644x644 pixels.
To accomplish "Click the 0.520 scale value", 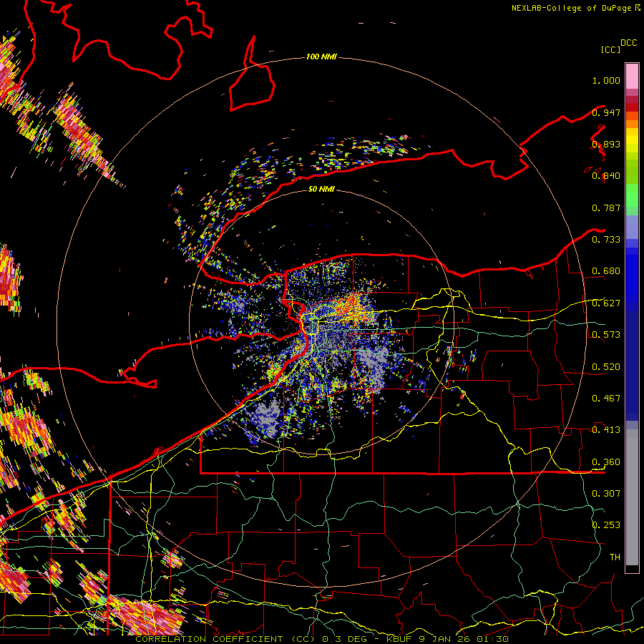I will [606, 366].
